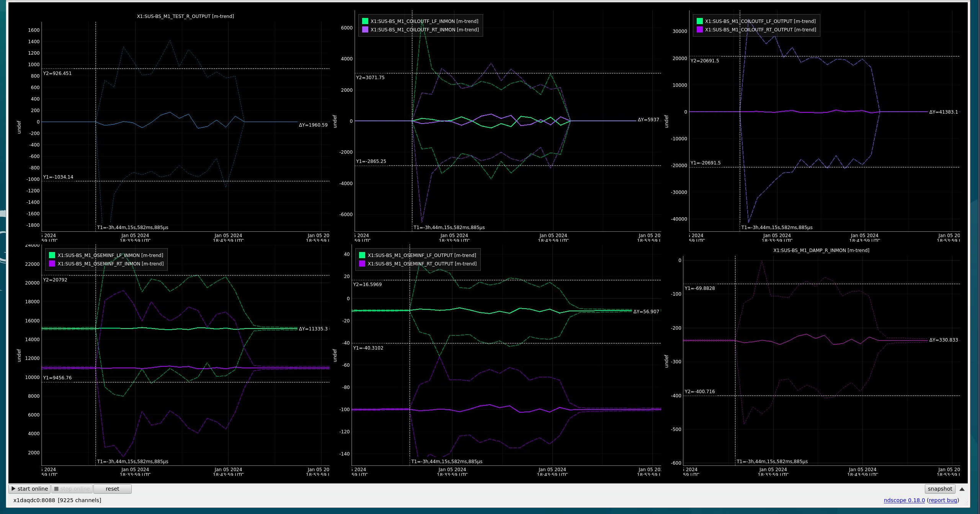Expand the arrow next to snapshot
This screenshot has height=514, width=980.
[962, 489]
